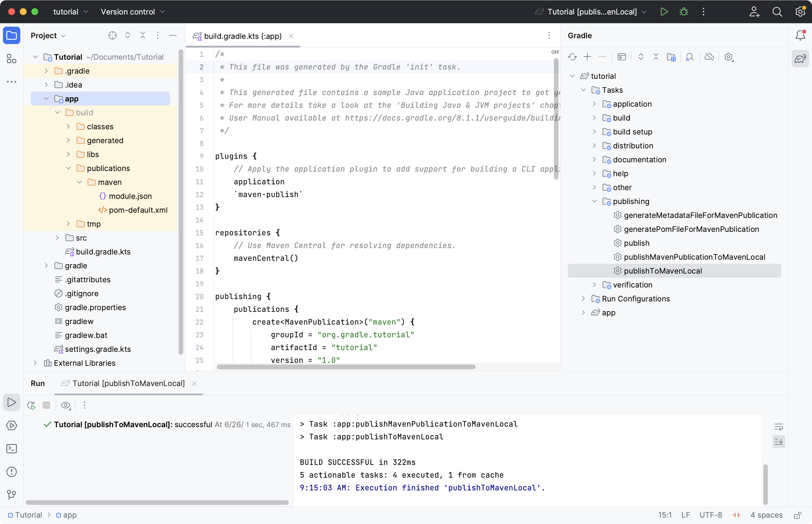This screenshot has width=812, height=524.
Task: Toggle offline mode in Gradle toolbar
Action: [709, 57]
